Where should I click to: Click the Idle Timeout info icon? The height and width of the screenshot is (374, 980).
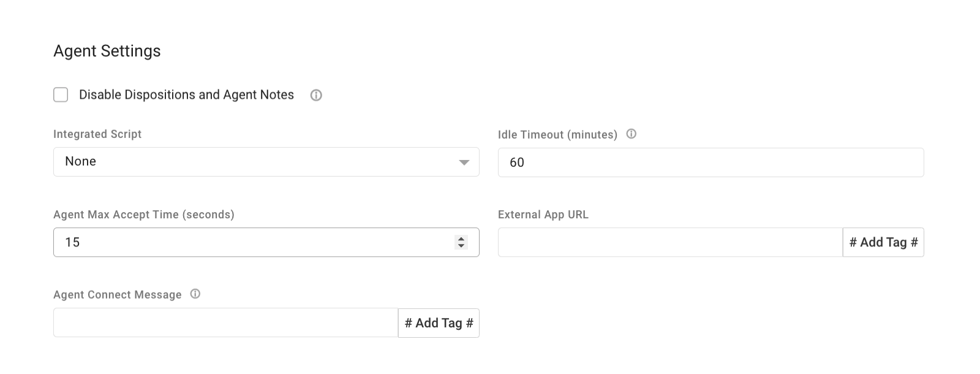[x=631, y=134]
